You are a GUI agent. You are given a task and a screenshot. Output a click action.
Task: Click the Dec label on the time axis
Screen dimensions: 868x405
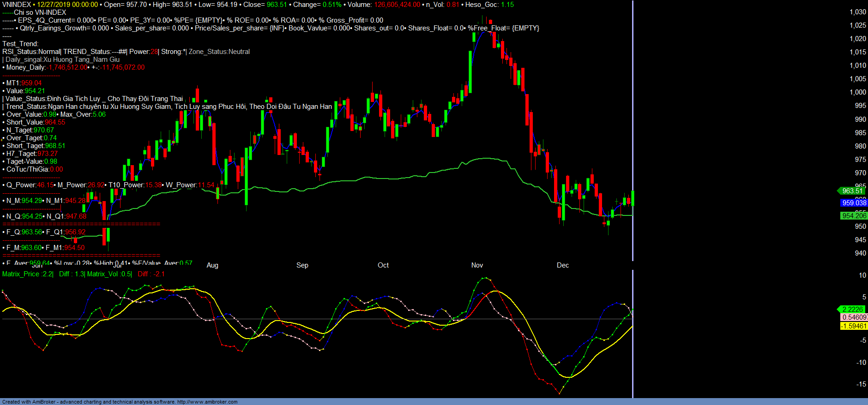[563, 265]
